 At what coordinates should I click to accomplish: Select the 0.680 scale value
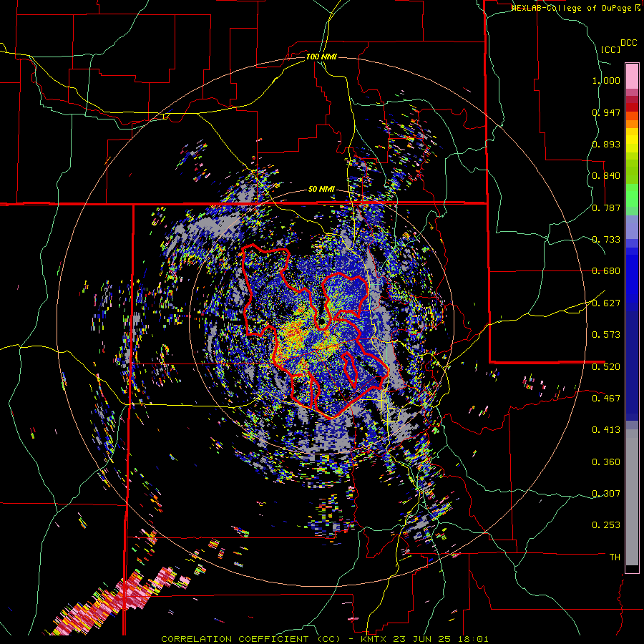606,271
